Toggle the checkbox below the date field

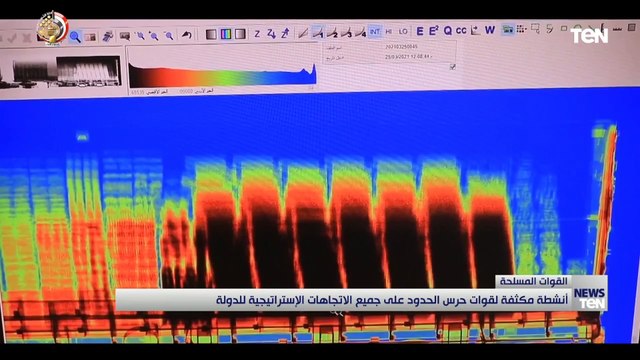tap(453, 67)
